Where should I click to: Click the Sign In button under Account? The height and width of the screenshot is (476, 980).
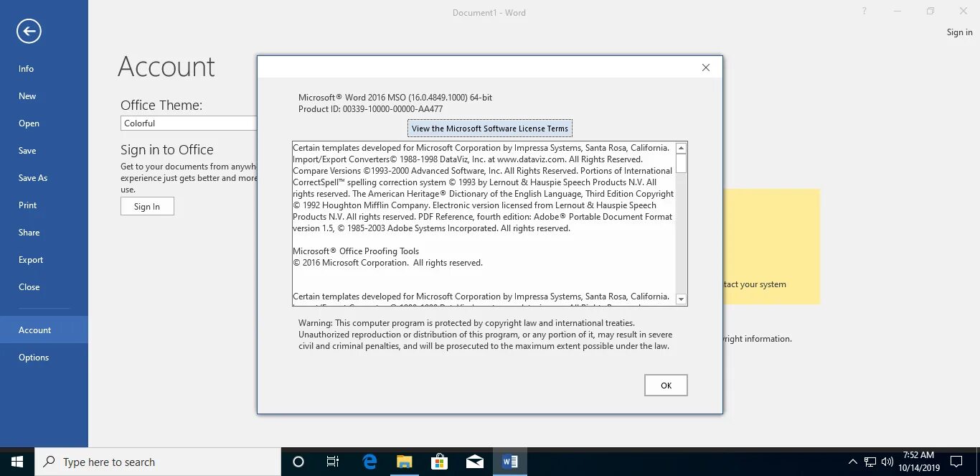tap(147, 206)
